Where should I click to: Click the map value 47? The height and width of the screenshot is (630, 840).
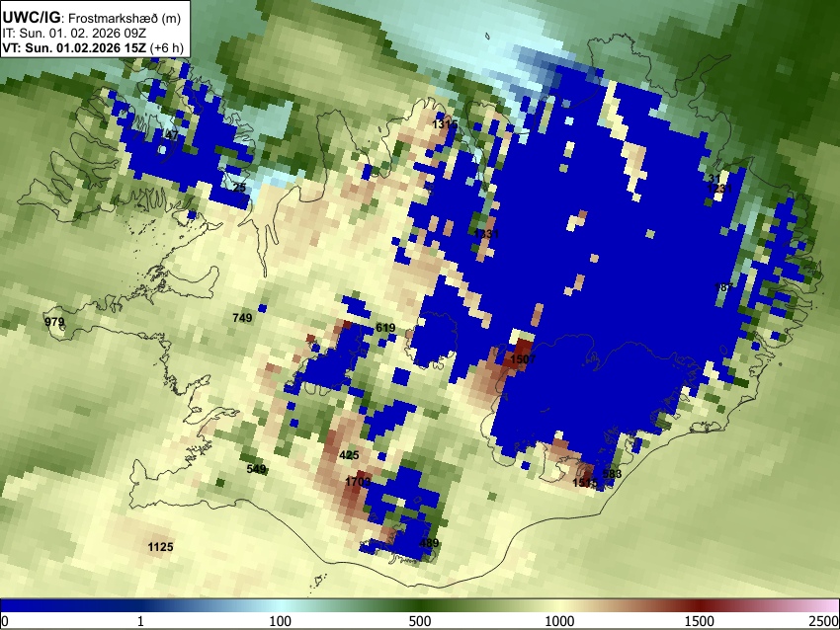[171, 135]
